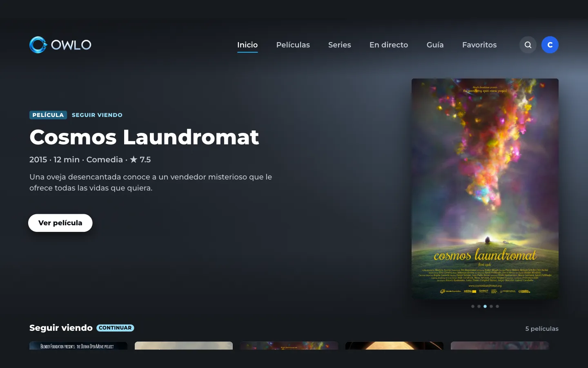Switch to the Series tab
The height and width of the screenshot is (368, 588).
click(340, 45)
